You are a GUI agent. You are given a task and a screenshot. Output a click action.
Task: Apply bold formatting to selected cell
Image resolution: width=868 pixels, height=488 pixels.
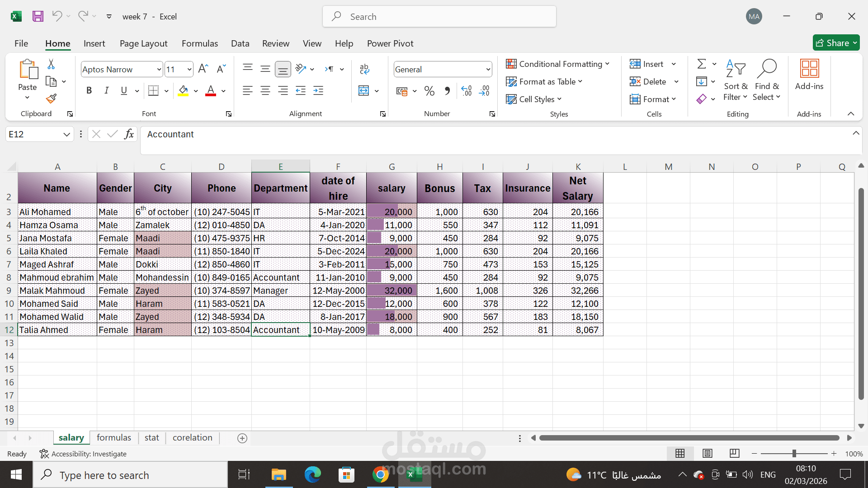click(x=89, y=90)
